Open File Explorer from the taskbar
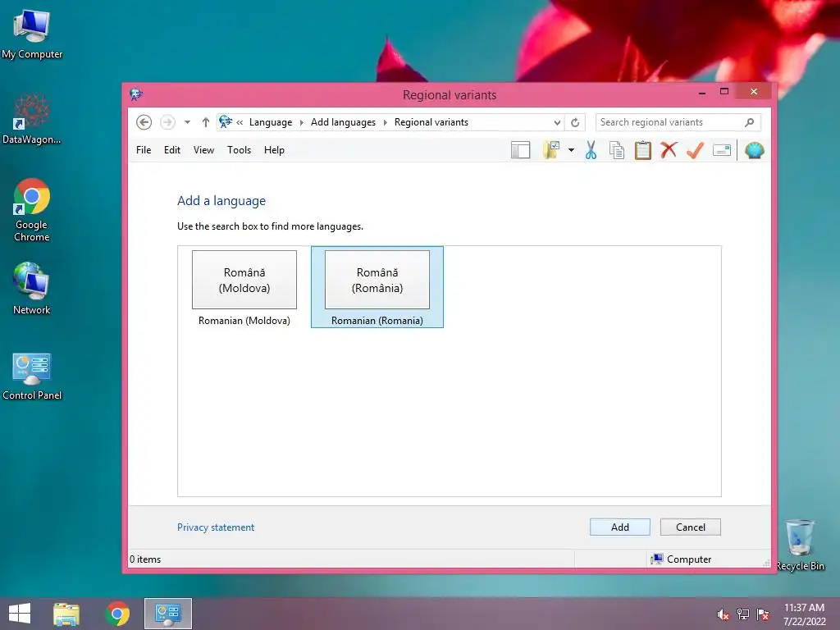 (66, 614)
